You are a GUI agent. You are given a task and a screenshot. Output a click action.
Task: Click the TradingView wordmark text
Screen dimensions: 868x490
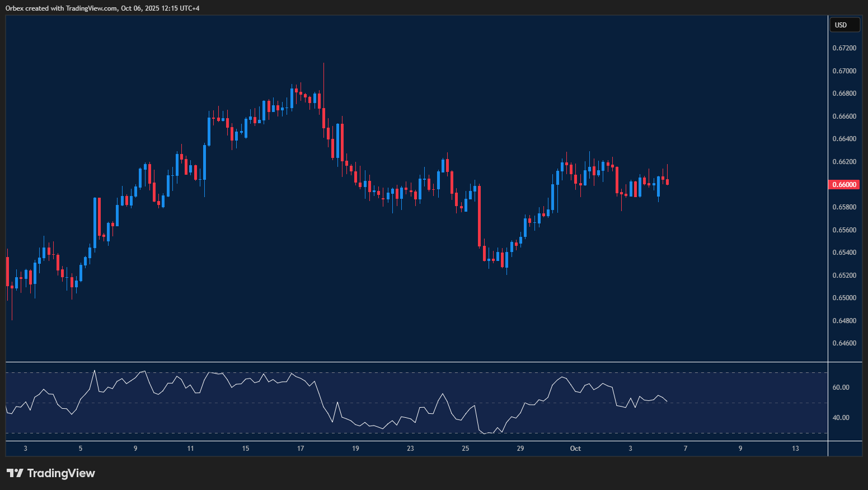[x=61, y=473]
